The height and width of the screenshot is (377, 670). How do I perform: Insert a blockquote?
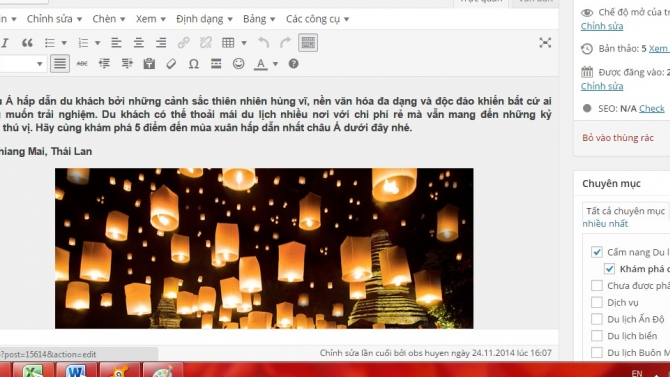tap(27, 43)
